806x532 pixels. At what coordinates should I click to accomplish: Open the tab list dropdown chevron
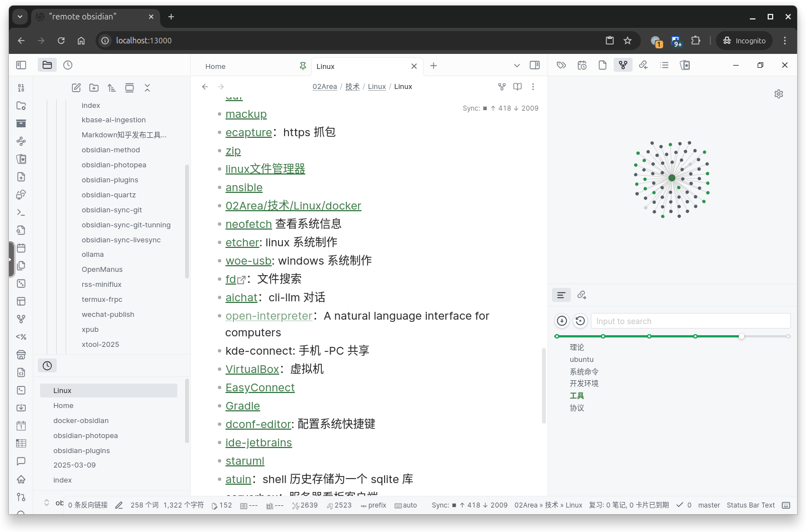pyautogui.click(x=517, y=66)
